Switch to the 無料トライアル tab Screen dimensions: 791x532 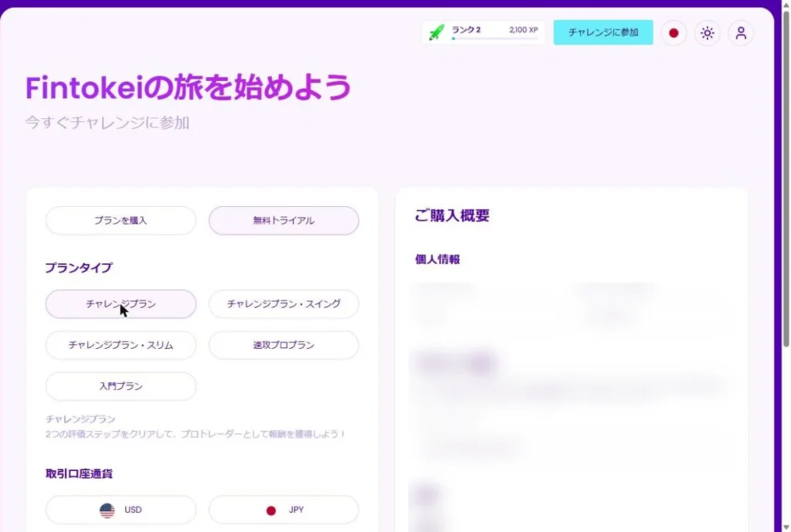tap(284, 220)
